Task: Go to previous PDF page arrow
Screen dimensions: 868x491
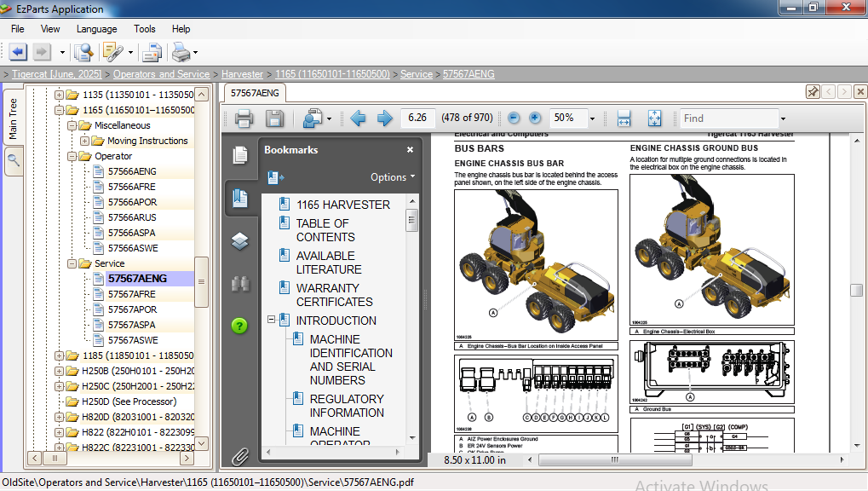Action: (x=358, y=118)
